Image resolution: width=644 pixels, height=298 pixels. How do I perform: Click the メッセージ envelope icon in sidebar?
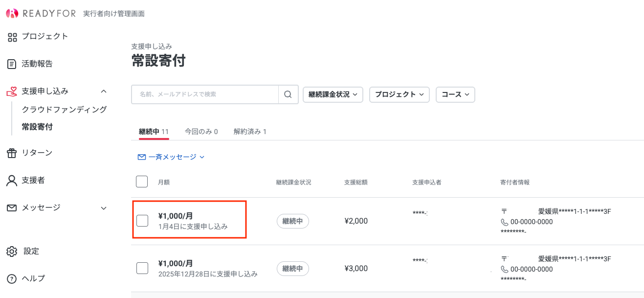coord(12,208)
